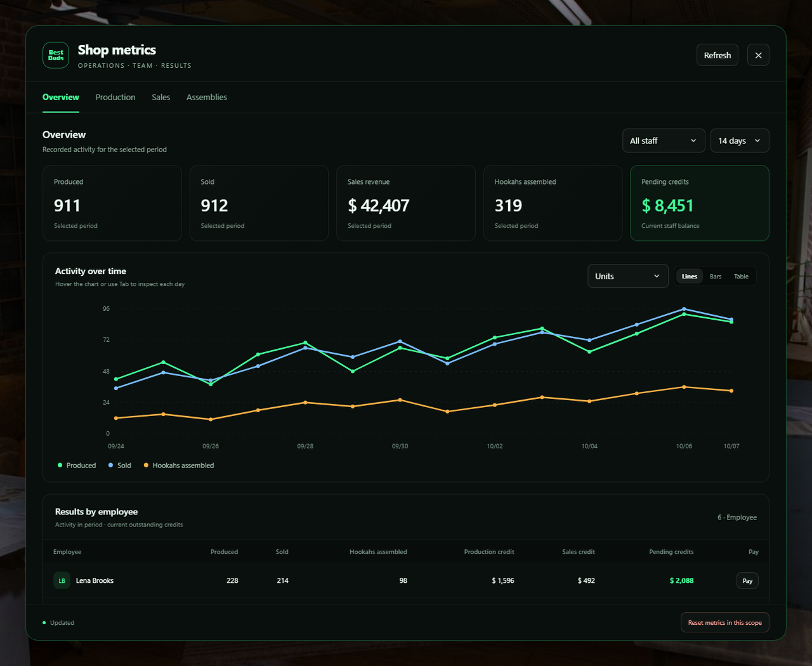Open the Production tab

click(115, 97)
